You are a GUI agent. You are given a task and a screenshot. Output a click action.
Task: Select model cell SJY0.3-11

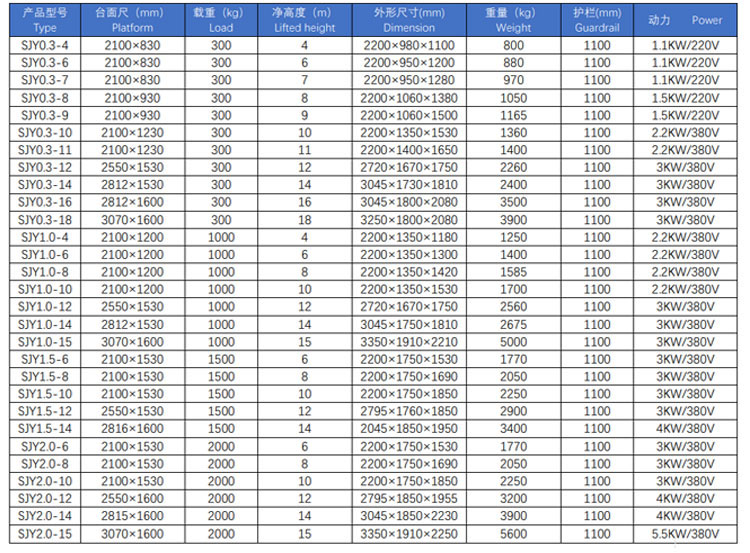(45, 150)
